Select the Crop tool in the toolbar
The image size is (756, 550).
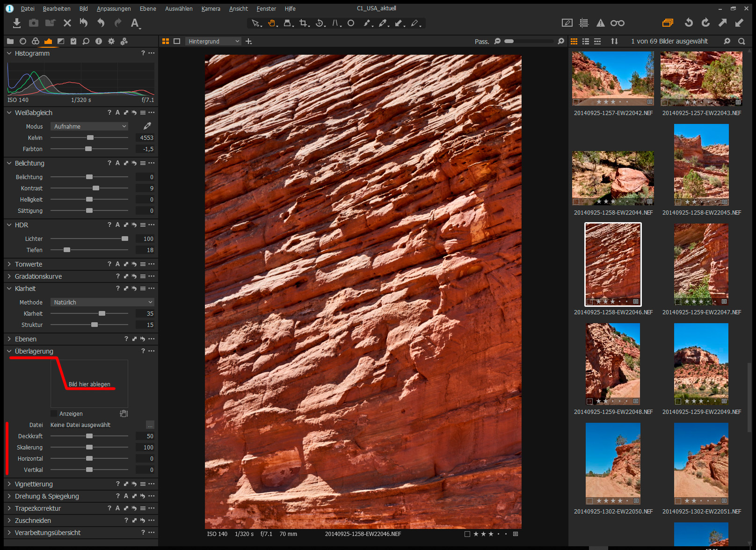(304, 23)
